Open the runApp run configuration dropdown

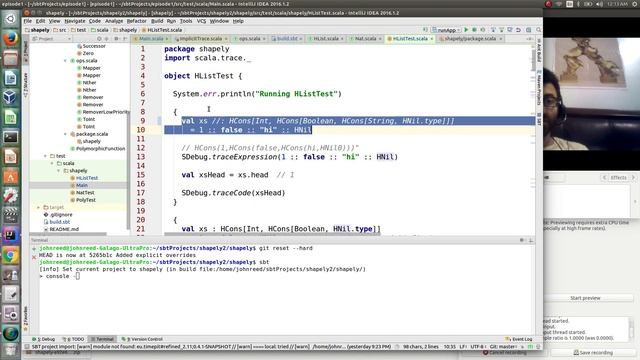[446, 30]
